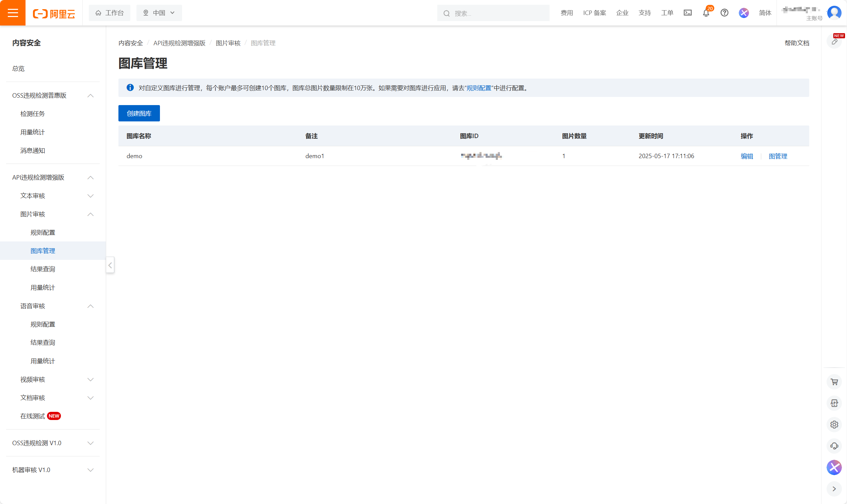Expand the right floating toolbar arrow

tap(834, 489)
